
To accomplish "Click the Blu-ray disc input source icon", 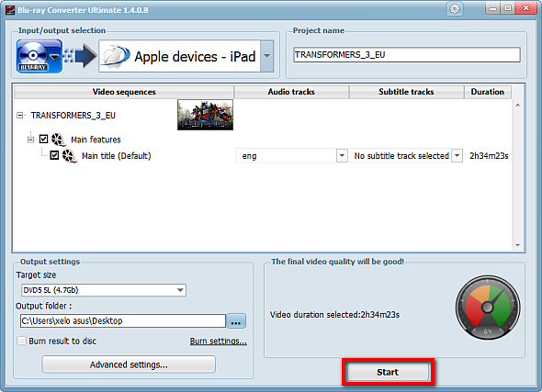I will coord(40,56).
